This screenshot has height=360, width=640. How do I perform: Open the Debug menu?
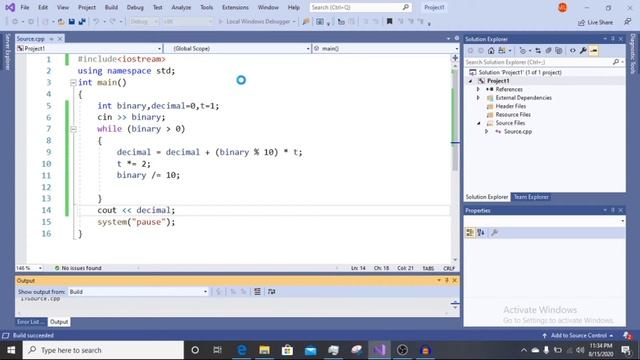click(x=135, y=7)
